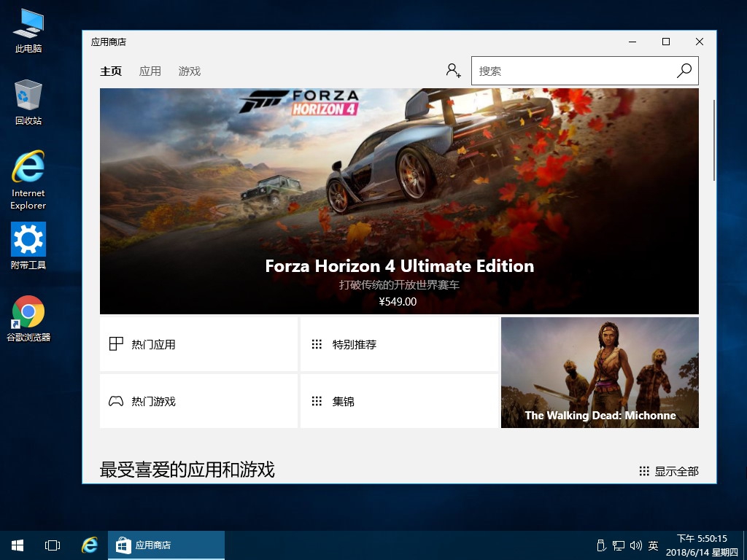The image size is (747, 560).
Task: Select the 谷歌浏览器 Chrome desktop icon
Action: point(28,319)
